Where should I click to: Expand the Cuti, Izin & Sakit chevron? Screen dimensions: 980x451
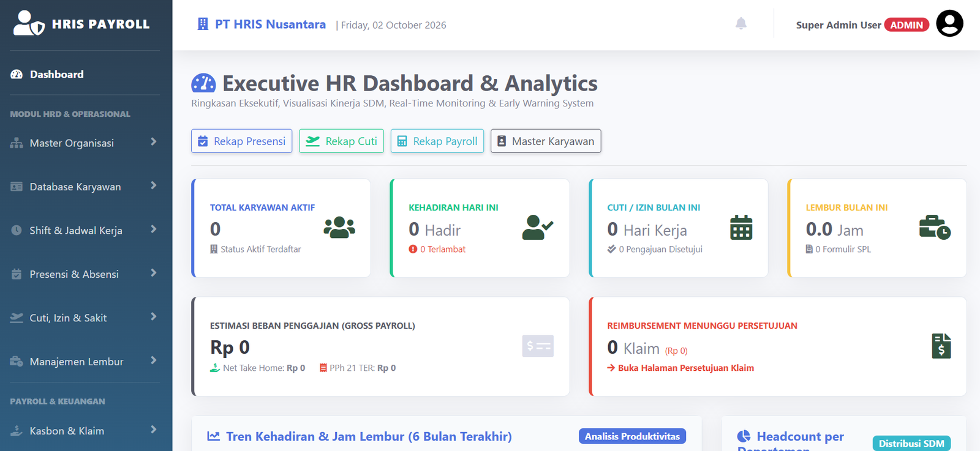pos(154,317)
